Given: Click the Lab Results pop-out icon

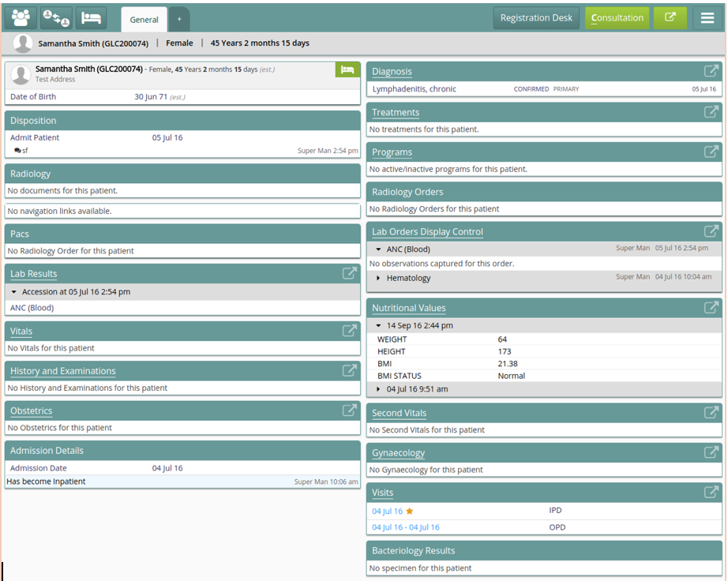Looking at the screenshot, I should tap(349, 273).
